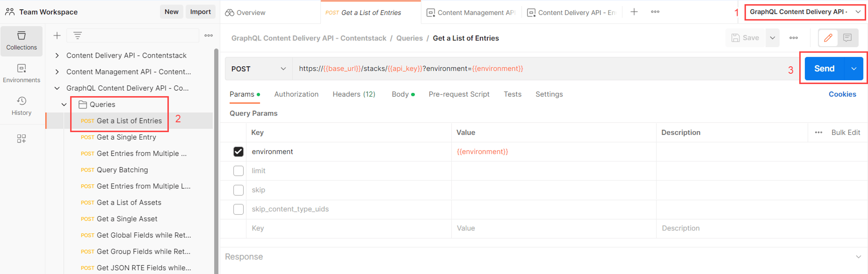Click the Overview tab binoculars icon
868x274 pixels.
click(229, 12)
